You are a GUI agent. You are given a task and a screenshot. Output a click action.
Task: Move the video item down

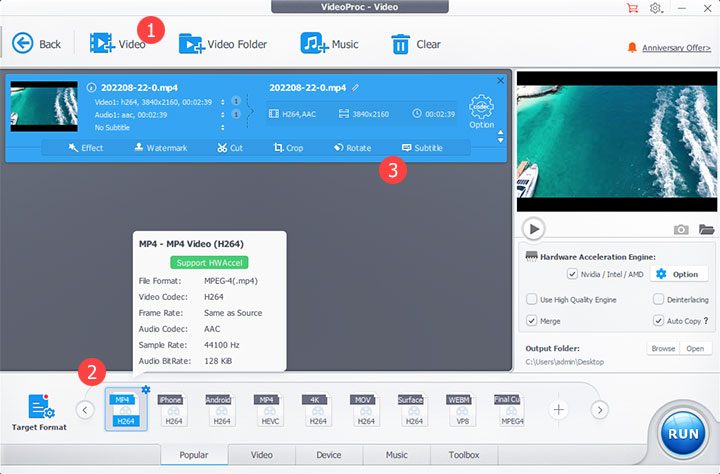(x=501, y=141)
